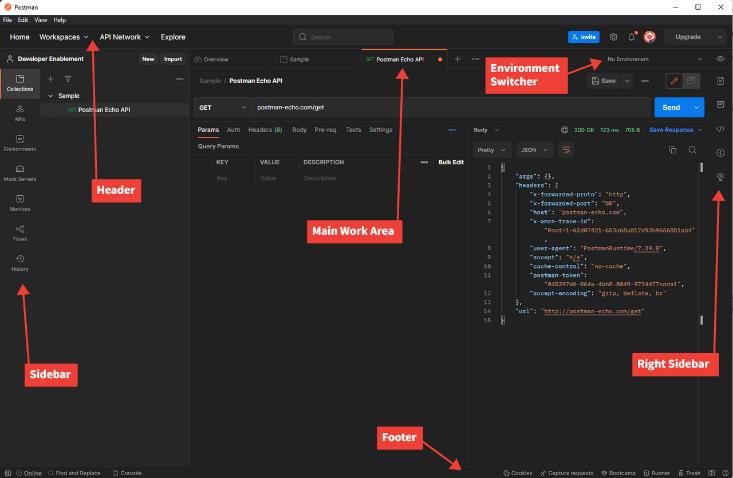Screen dimensions: 733x478
Task: Click the header Search field
Action: coord(343,37)
